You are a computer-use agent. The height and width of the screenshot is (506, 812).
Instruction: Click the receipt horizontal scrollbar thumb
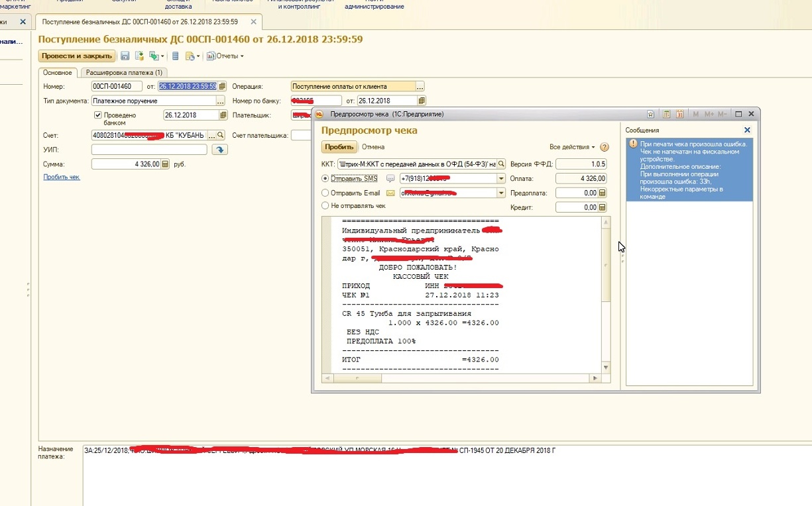[x=357, y=378]
